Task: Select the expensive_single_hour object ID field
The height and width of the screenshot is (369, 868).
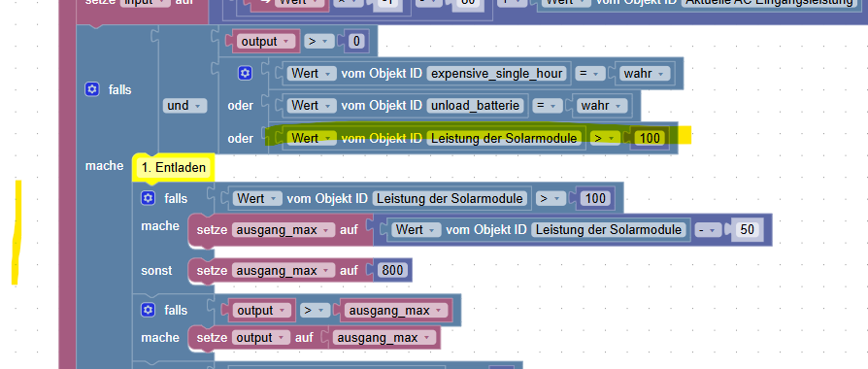Action: (497, 73)
